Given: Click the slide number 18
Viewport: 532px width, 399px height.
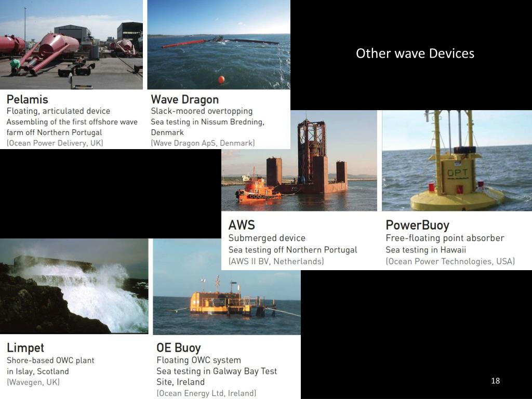Looking at the screenshot, I should coord(495,381).
